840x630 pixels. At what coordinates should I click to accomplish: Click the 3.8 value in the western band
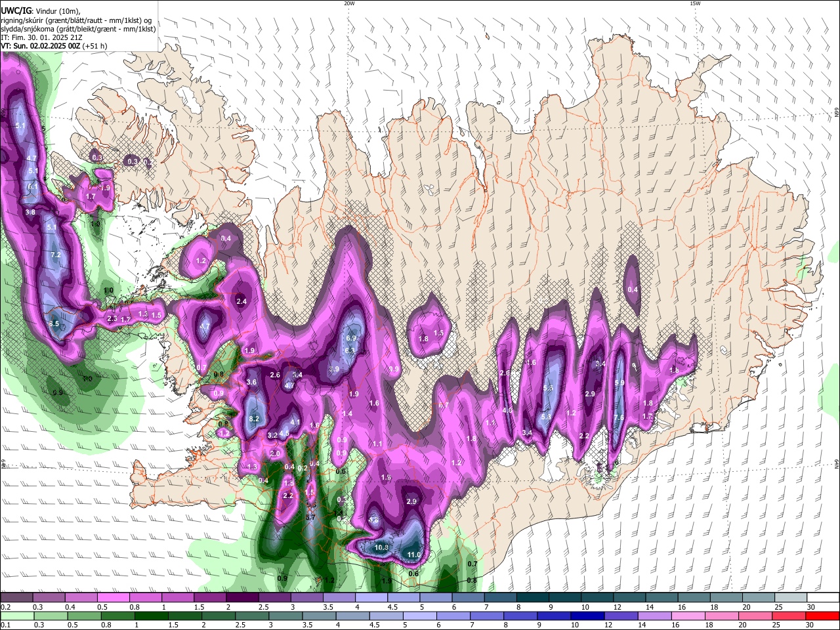coord(30,212)
